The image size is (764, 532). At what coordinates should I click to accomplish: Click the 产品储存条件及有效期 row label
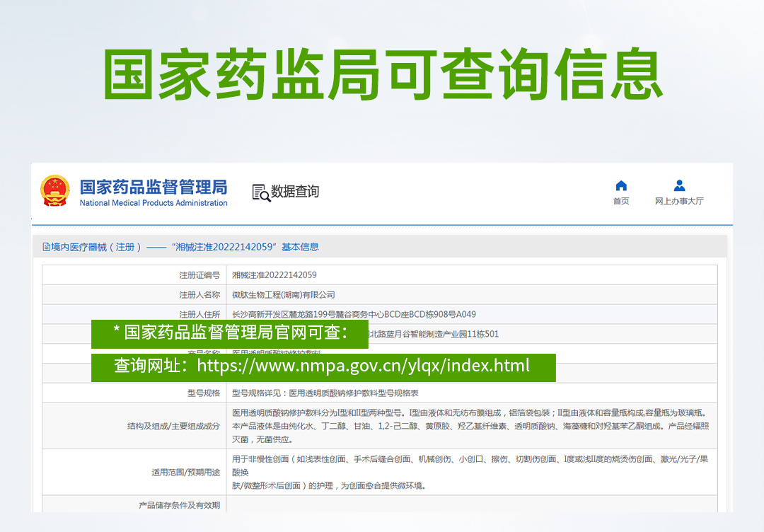pyautogui.click(x=179, y=505)
